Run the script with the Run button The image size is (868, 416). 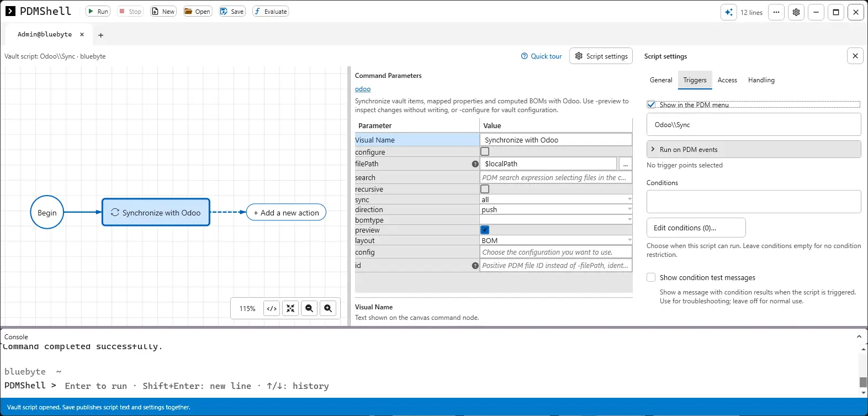(98, 12)
